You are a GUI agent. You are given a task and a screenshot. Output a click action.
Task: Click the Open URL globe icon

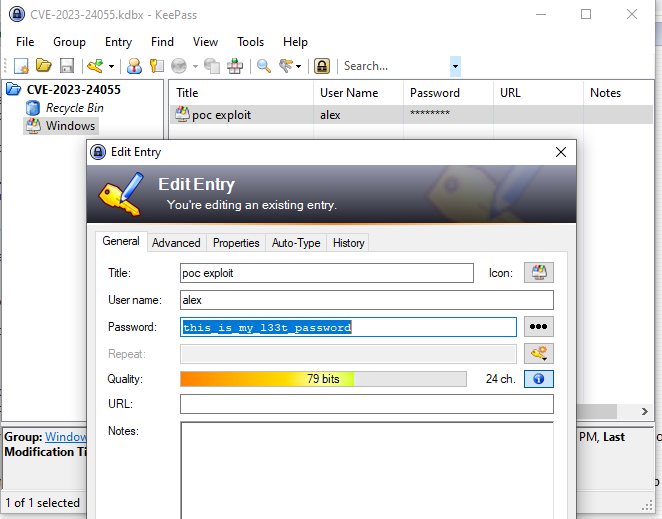point(179,66)
